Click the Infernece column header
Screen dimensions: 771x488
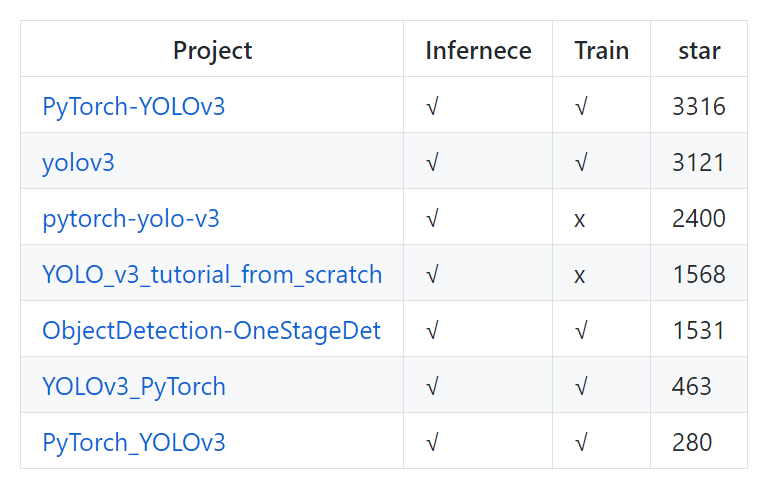point(478,50)
